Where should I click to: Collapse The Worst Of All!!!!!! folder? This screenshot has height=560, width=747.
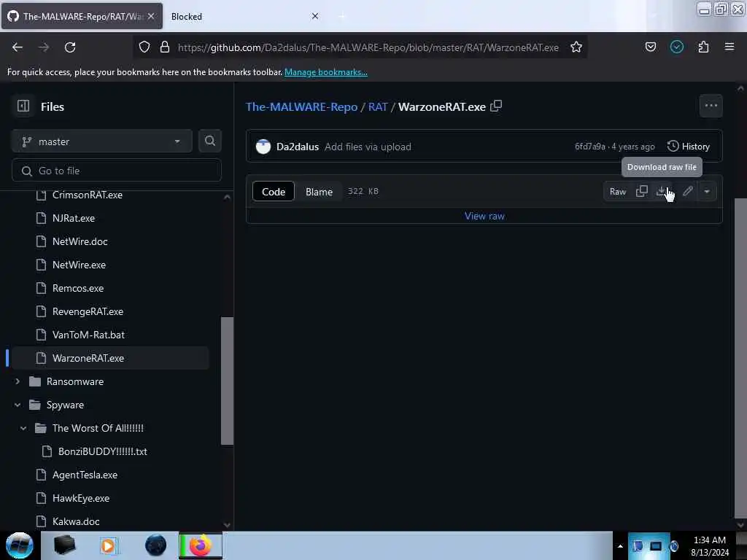[23, 428]
